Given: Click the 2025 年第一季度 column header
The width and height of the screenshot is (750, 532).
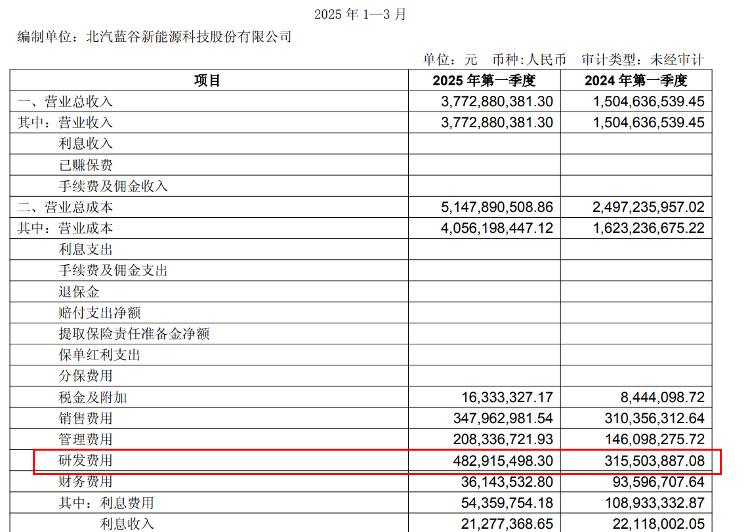Looking at the screenshot, I should coord(484,80).
